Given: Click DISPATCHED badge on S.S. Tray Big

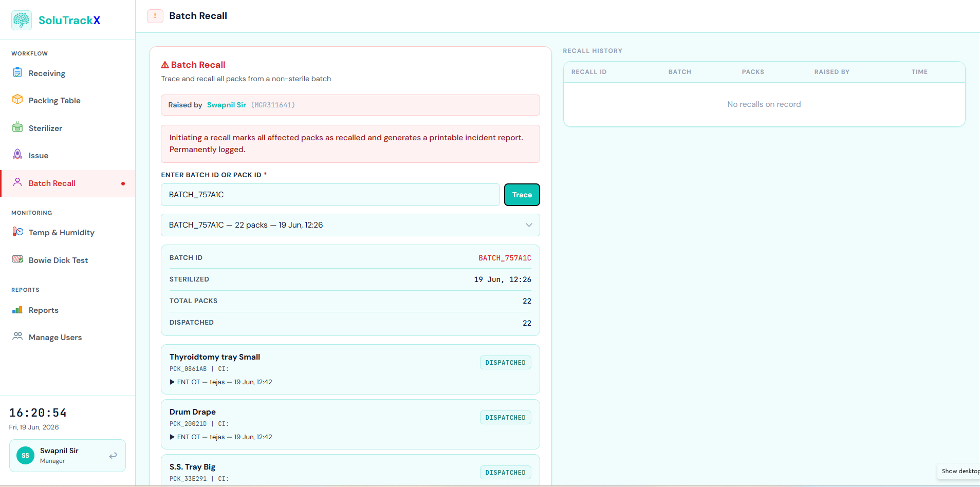Looking at the screenshot, I should tap(506, 473).
